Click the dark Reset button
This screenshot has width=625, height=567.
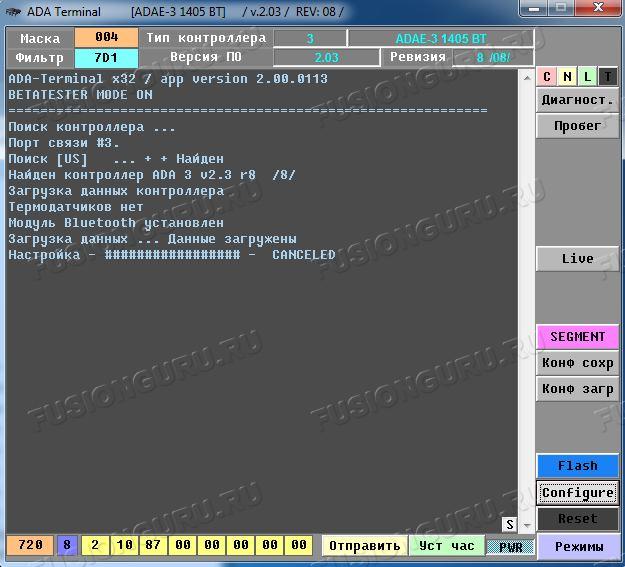point(578,519)
